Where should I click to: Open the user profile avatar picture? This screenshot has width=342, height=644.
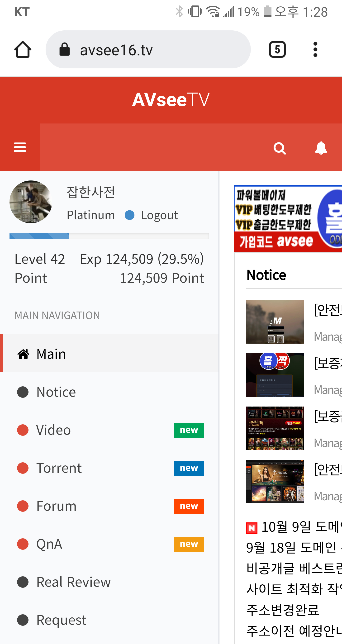point(31,202)
